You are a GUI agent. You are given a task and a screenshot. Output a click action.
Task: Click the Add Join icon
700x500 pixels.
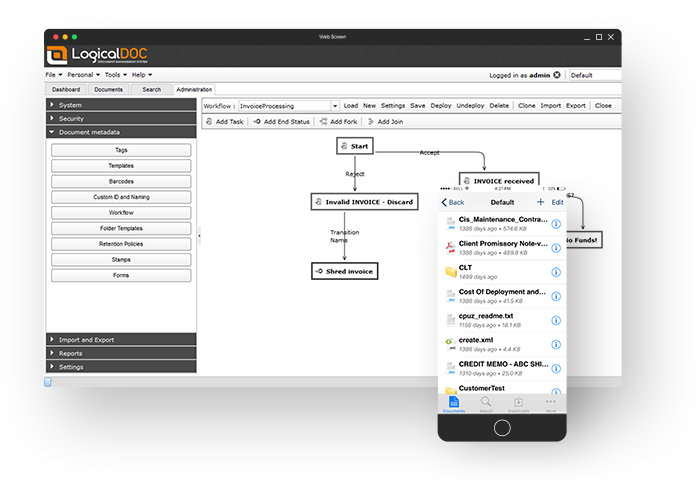371,121
